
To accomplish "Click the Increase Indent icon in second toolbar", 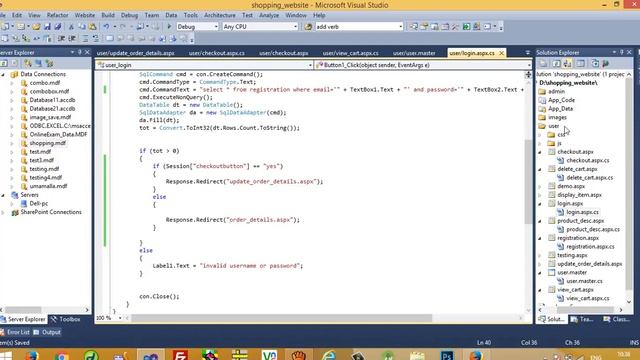I will tap(72, 39).
